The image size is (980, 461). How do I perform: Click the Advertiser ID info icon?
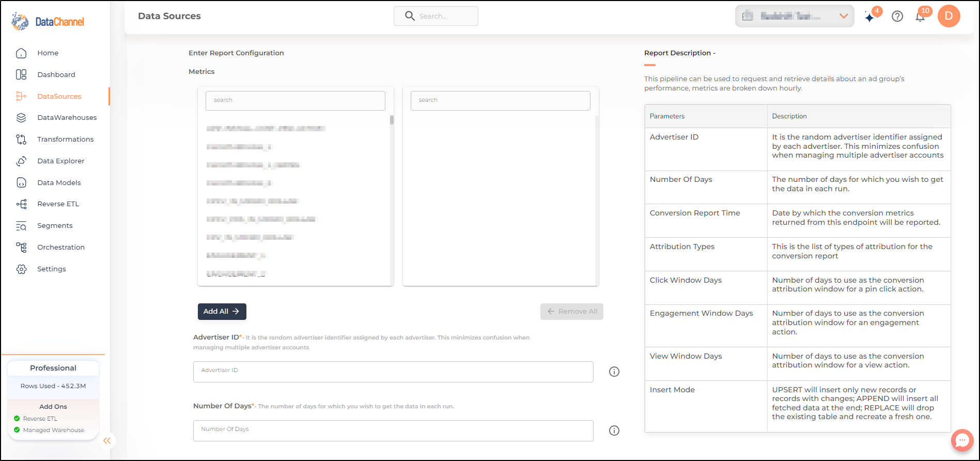tap(614, 372)
